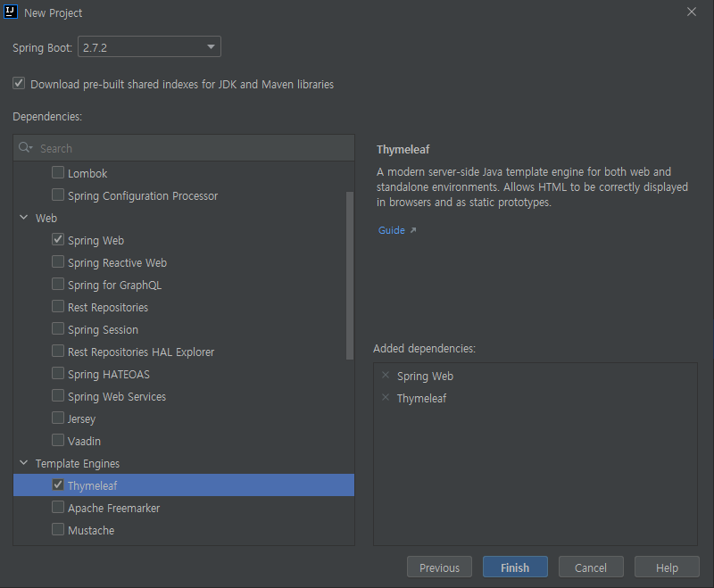Uncheck the Spring Web dependency
The image size is (714, 588).
(58, 239)
